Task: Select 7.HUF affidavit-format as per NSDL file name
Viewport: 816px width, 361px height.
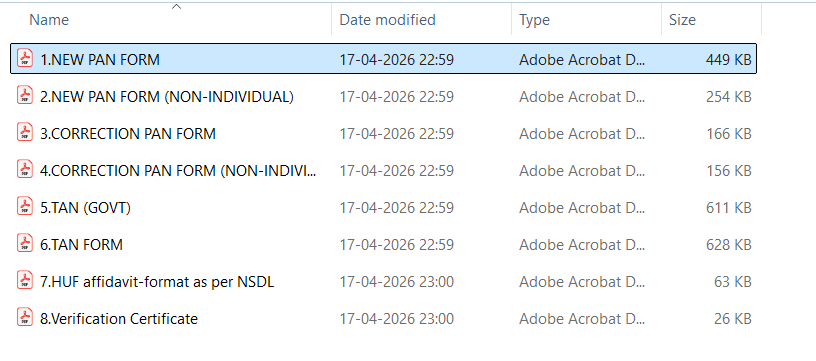Action: pyautogui.click(x=157, y=282)
